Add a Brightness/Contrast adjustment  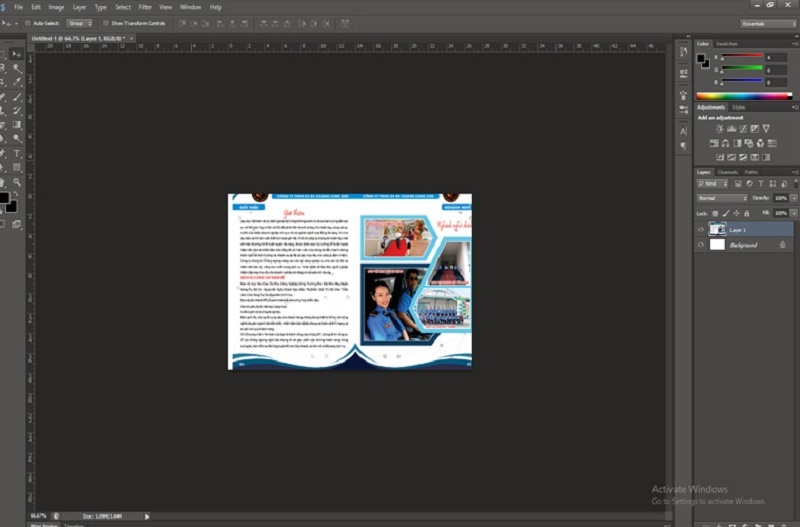click(x=719, y=129)
